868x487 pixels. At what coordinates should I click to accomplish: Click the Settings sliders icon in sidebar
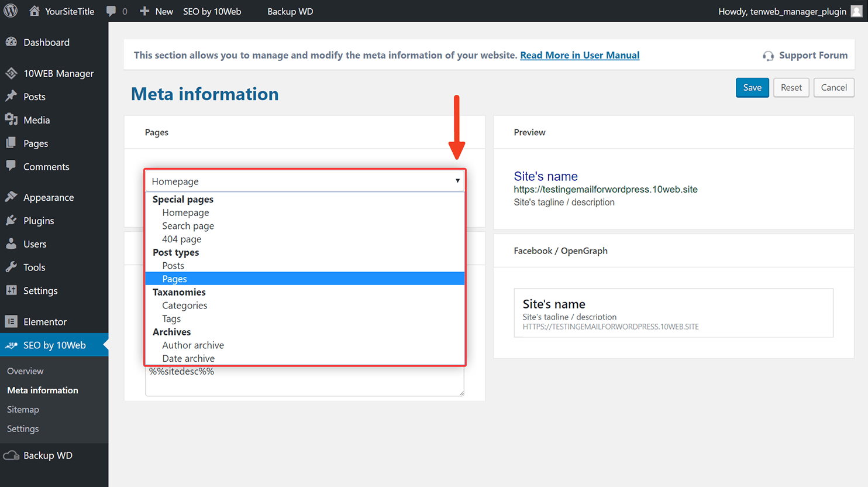11,290
